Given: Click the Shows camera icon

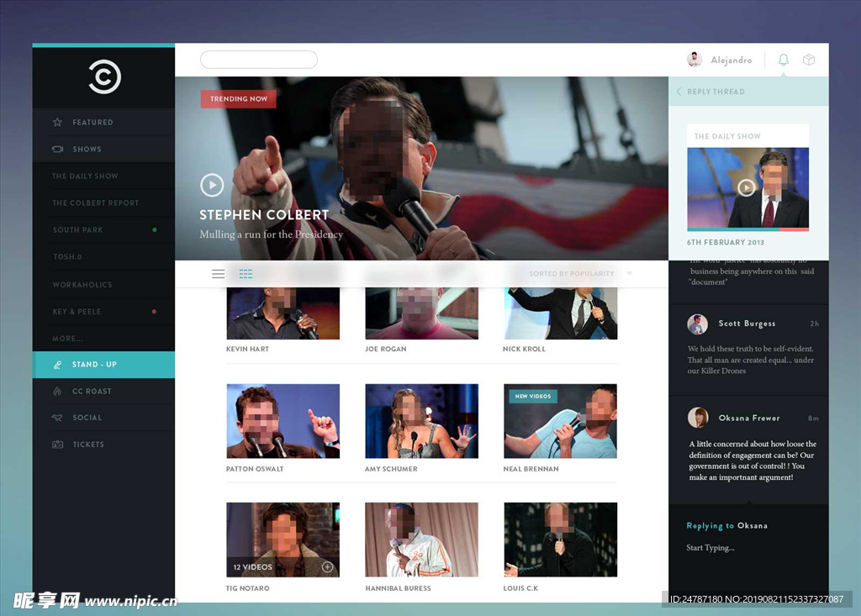Looking at the screenshot, I should tap(57, 149).
